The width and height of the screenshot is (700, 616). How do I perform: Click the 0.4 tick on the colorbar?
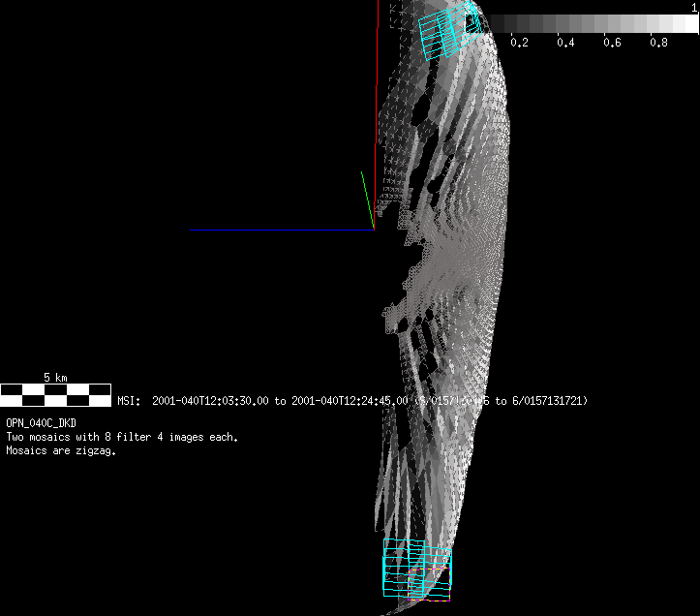point(565,43)
